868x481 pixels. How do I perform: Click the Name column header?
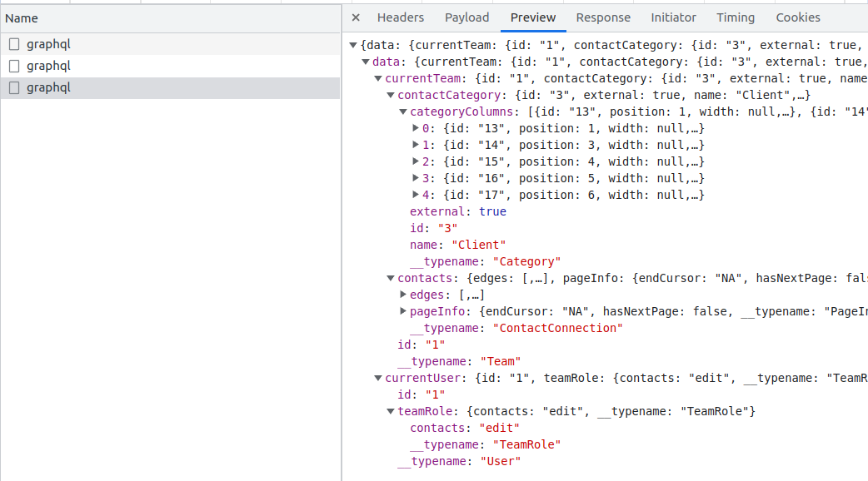pyautogui.click(x=22, y=18)
